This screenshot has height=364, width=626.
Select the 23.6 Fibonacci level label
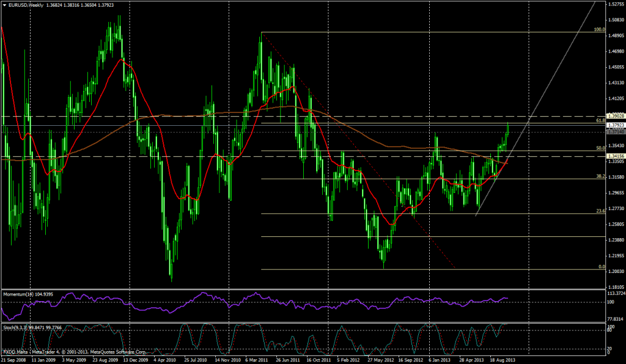[x=600, y=211]
